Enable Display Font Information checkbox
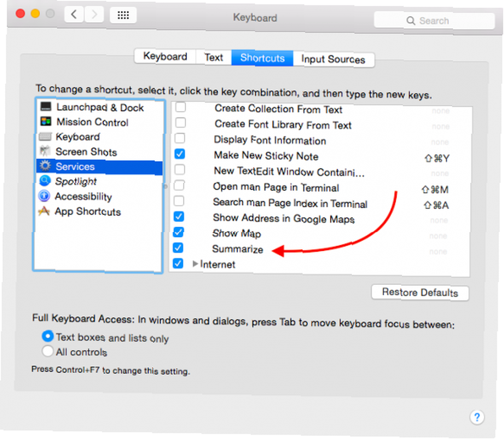The image size is (504, 440). tap(180, 138)
